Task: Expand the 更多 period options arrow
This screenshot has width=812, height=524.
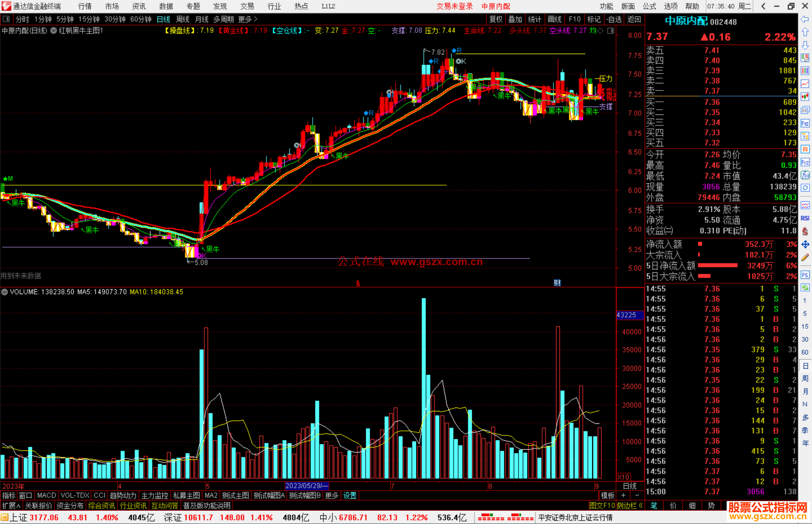Action: pyautogui.click(x=256, y=19)
